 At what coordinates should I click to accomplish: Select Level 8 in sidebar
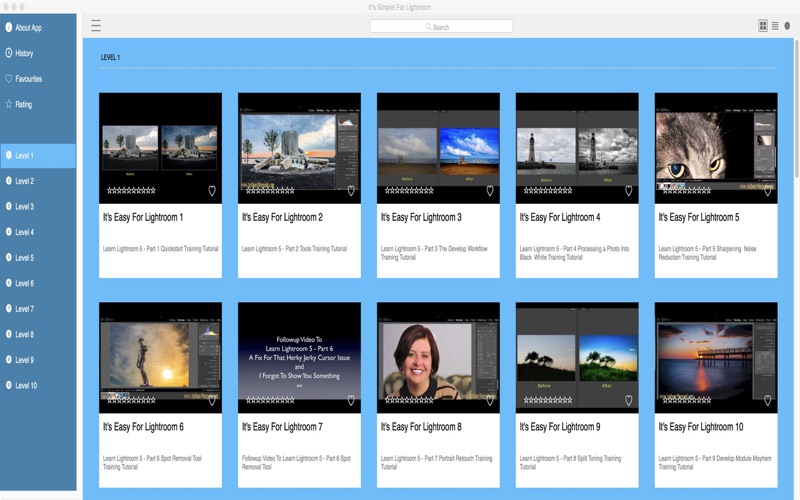coord(38,334)
